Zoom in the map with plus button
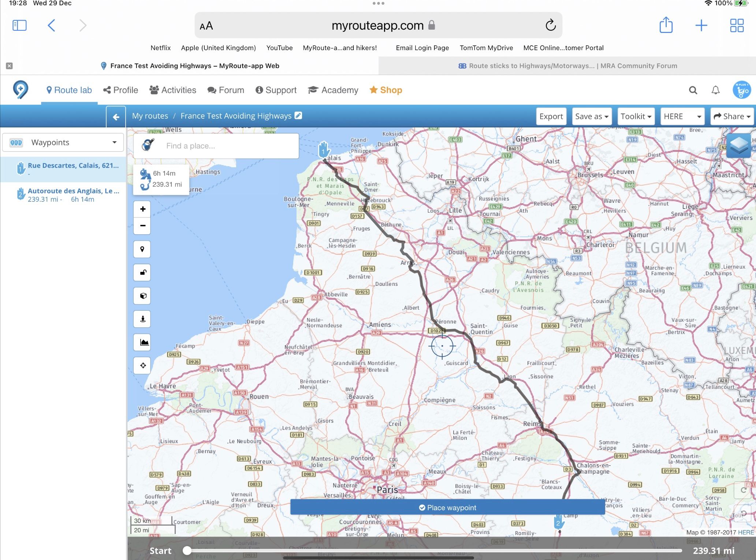Viewport: 756px width, 560px height. tap(143, 209)
